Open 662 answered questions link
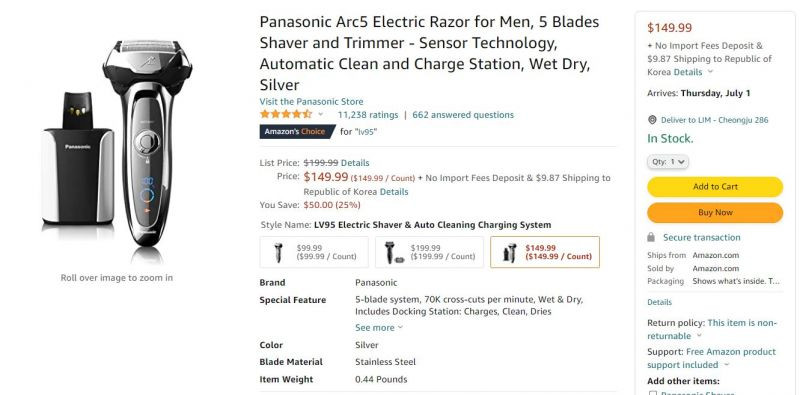The height and width of the screenshot is (395, 800). (x=463, y=115)
